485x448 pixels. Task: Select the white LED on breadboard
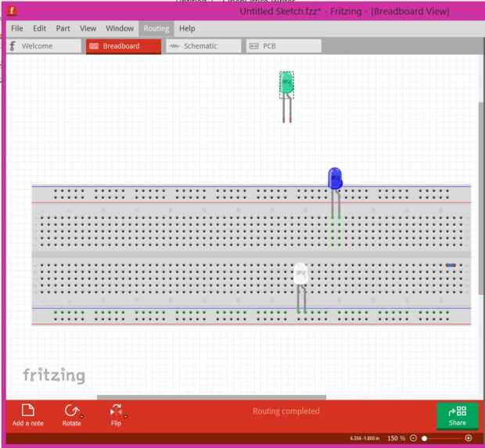(300, 274)
